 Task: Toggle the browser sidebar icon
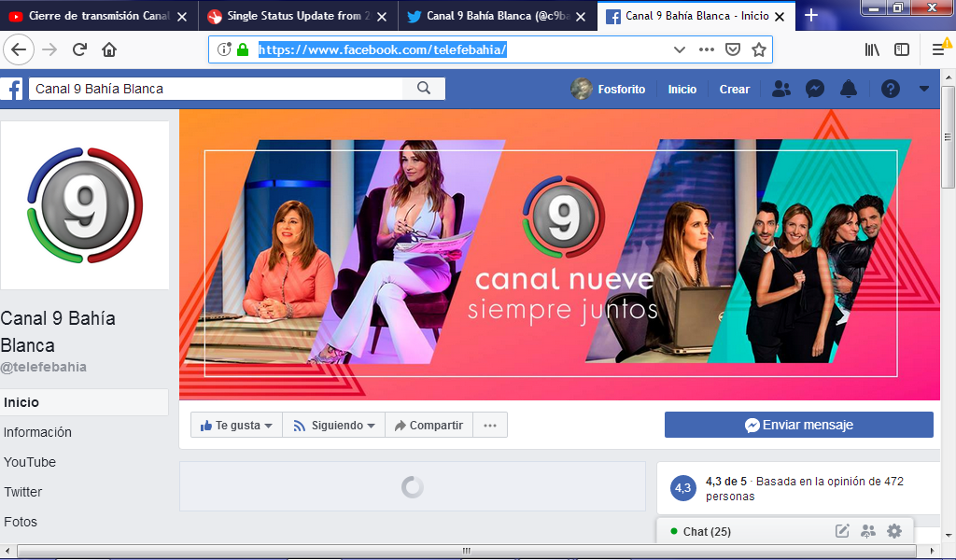(901, 50)
